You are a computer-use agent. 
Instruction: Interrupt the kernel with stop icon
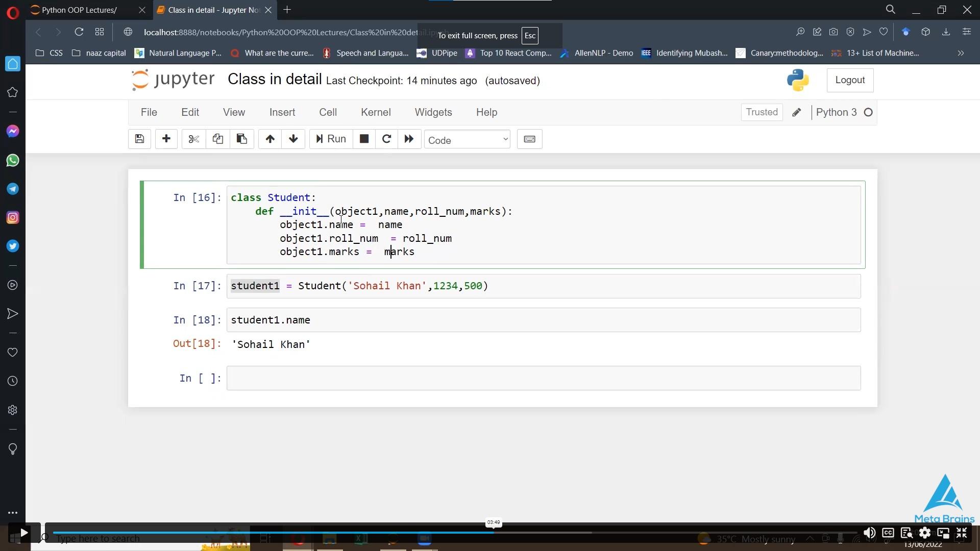click(x=364, y=139)
